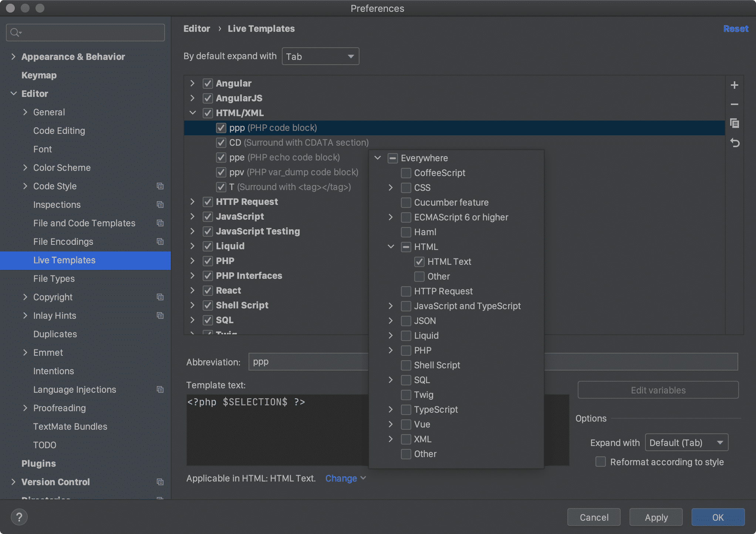Image resolution: width=756 pixels, height=534 pixels.
Task: Click project-level icon beside Version Control
Action: tap(160, 482)
